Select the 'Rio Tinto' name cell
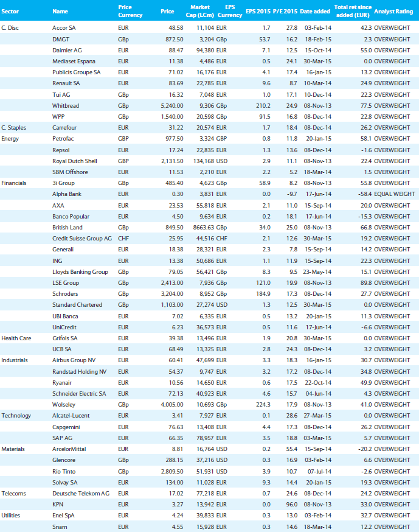The image size is (419, 532). 64,472
